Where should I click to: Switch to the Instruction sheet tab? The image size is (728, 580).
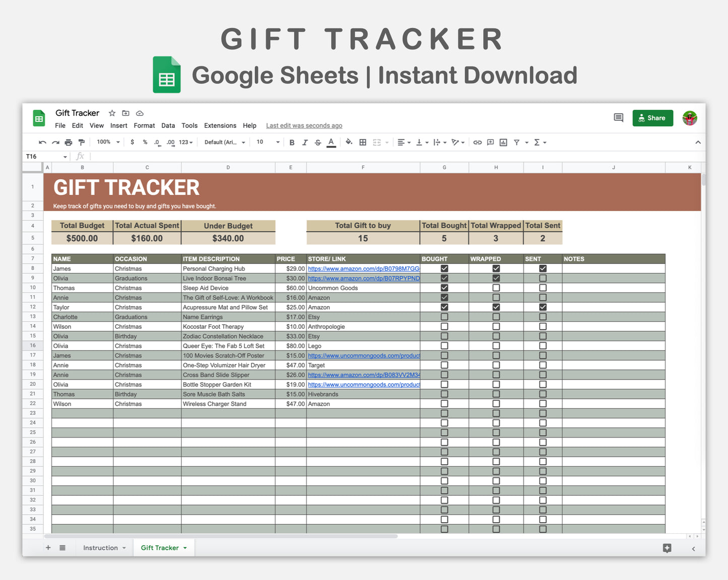pos(101,547)
